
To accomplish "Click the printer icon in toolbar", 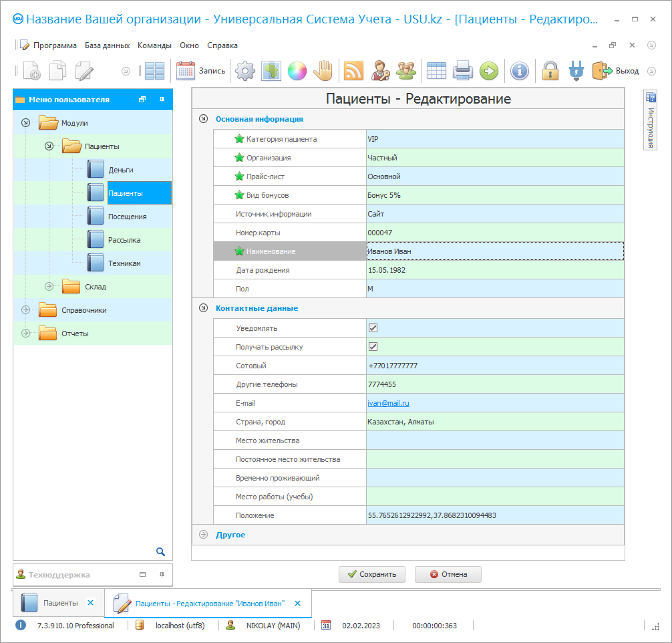I will [x=463, y=71].
